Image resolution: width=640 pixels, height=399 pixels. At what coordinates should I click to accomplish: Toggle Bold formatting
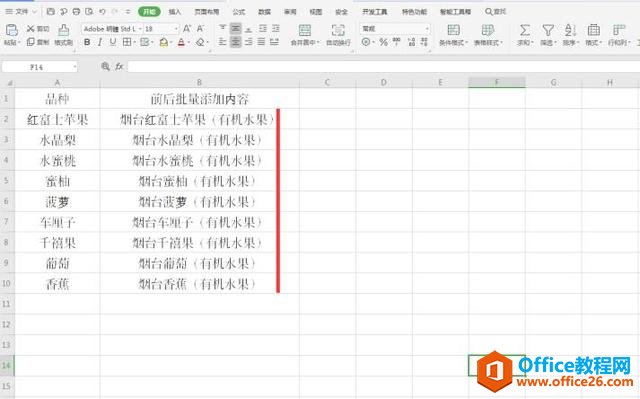87,42
